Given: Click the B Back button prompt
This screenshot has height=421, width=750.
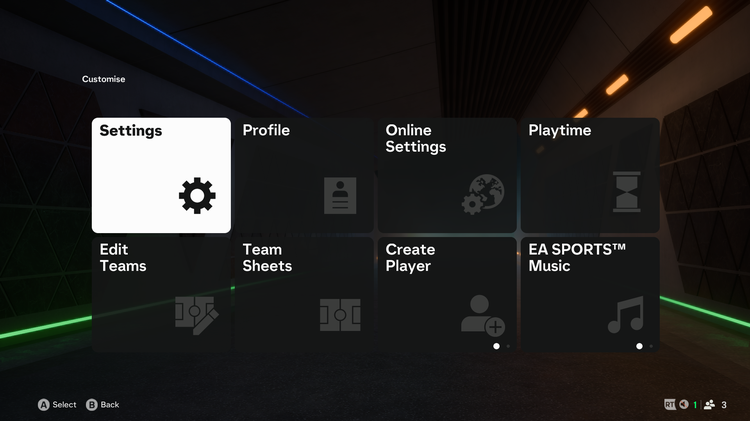Looking at the screenshot, I should pyautogui.click(x=102, y=405).
